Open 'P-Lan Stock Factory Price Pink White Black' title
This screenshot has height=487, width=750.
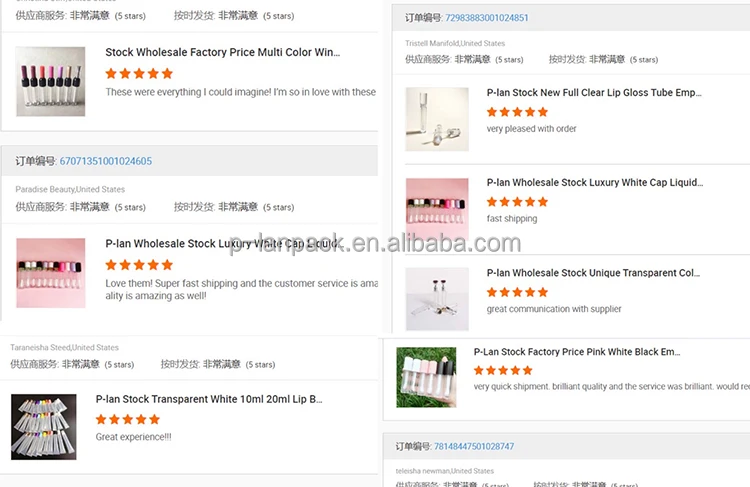577,352
